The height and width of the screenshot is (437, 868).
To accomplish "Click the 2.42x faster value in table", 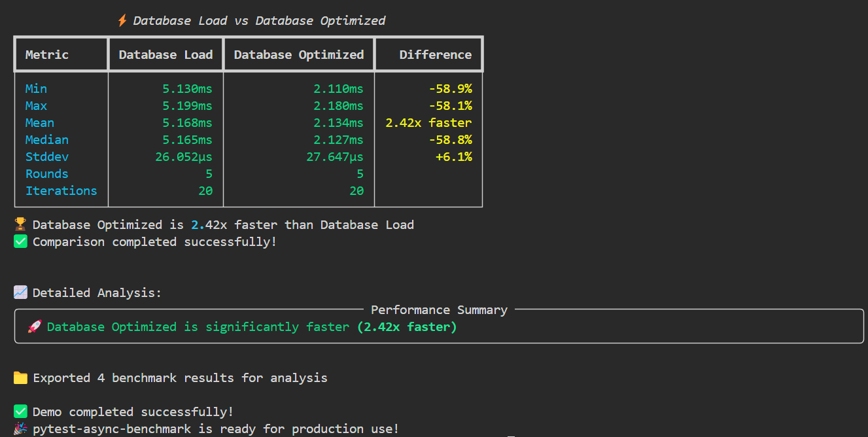I will (x=428, y=123).
